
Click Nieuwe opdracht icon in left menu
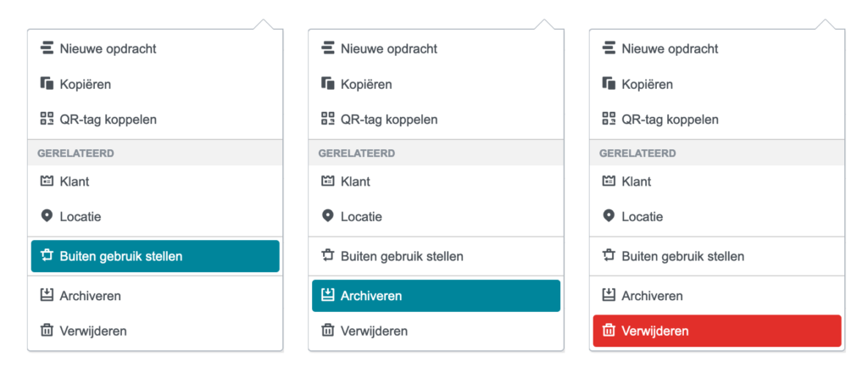pyautogui.click(x=47, y=48)
